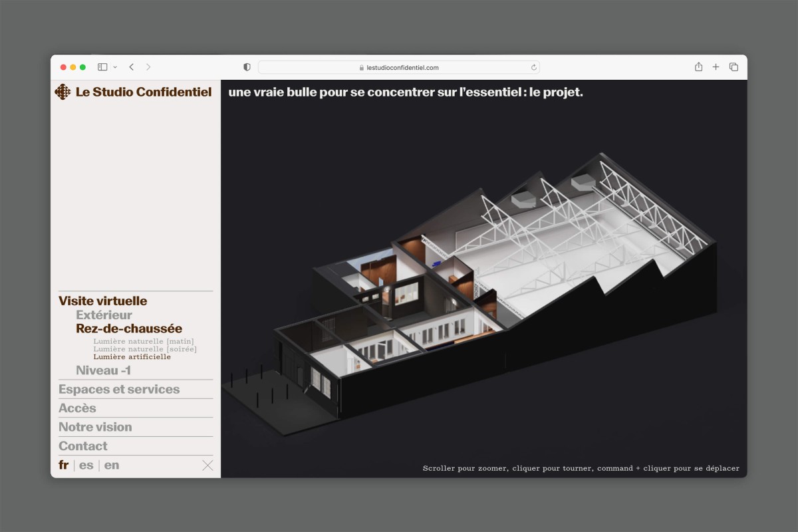Click the X to close the navigation panel
Image resolution: width=798 pixels, height=532 pixels.
[207, 465]
